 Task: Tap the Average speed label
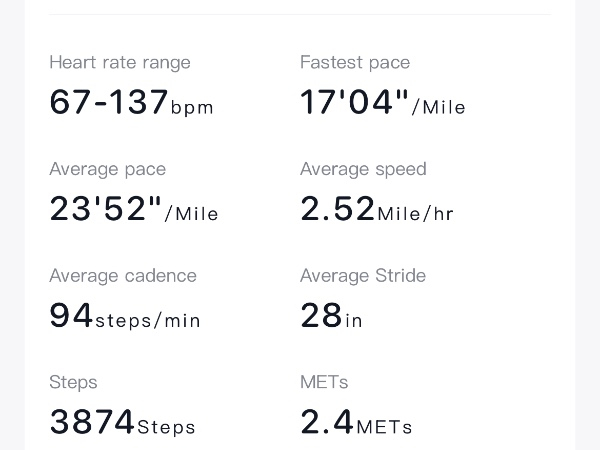[363, 169]
